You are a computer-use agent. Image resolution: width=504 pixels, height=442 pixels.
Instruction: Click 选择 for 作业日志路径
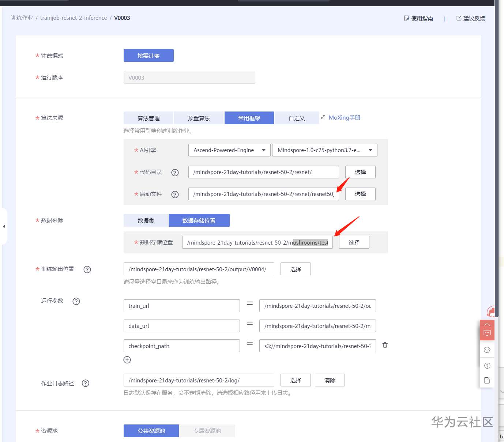click(296, 380)
